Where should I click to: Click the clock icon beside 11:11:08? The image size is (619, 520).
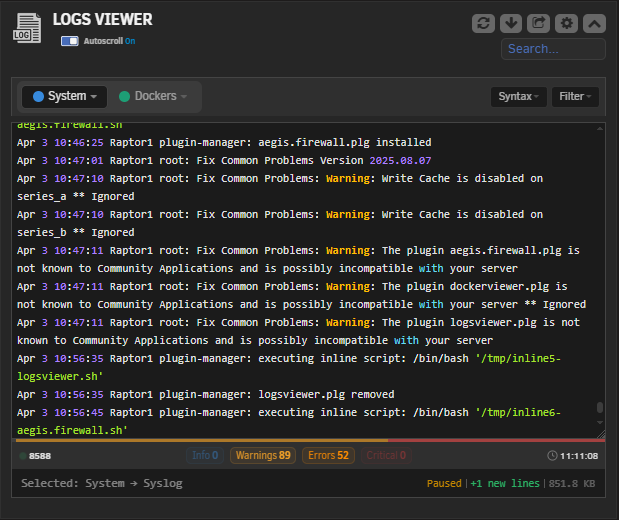(x=552, y=456)
